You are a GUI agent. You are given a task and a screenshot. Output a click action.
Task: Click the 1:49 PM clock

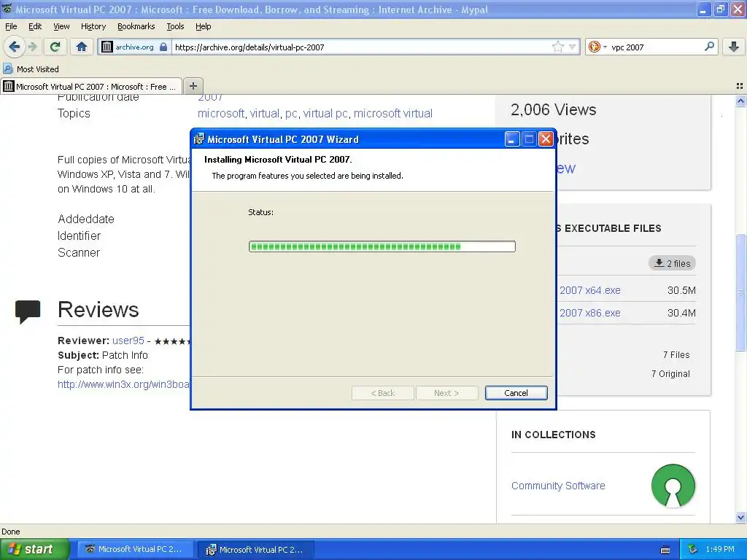(x=720, y=550)
